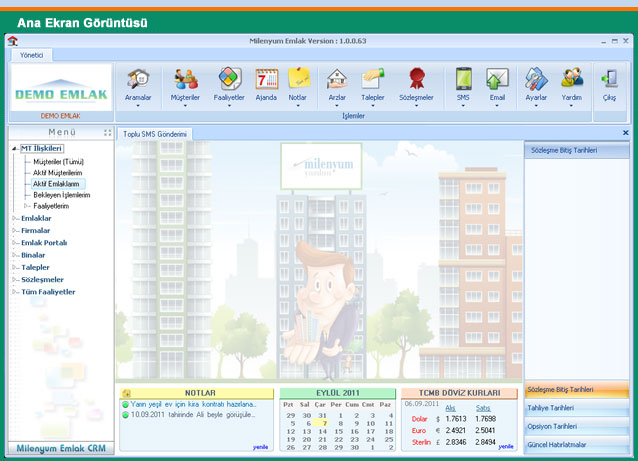Open the Yardım help icon
The height and width of the screenshot is (461, 638).
(572, 78)
